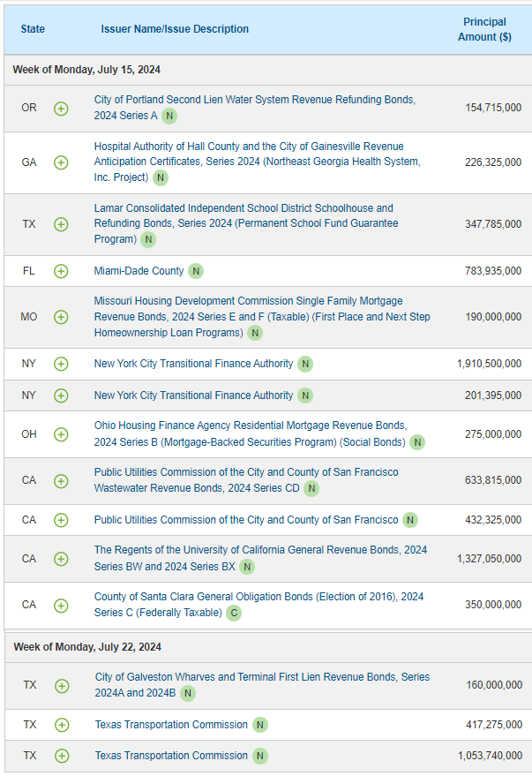Click N badge after Ohio (Social Bonds)
This screenshot has height=776, width=532.
[x=417, y=442]
